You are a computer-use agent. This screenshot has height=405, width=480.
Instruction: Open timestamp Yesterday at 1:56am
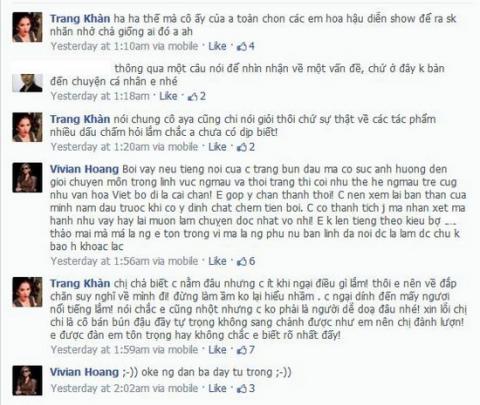pos(100,261)
